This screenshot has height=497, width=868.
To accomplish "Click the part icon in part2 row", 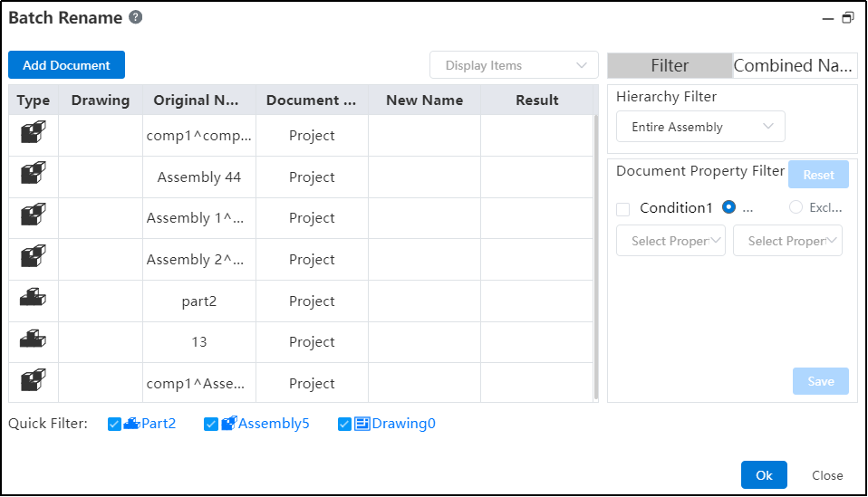I will pyautogui.click(x=34, y=299).
